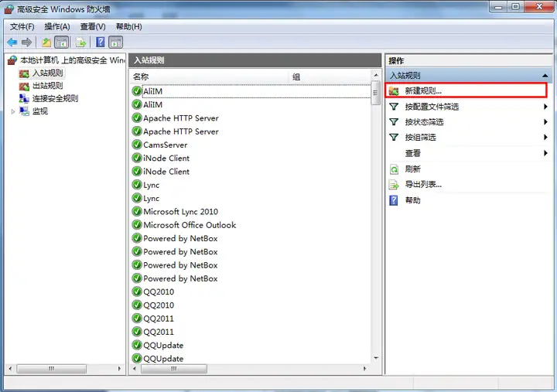Image resolution: width=557 pixels, height=392 pixels.
Task: Open the 操作(A) menu
Action: 56,26
